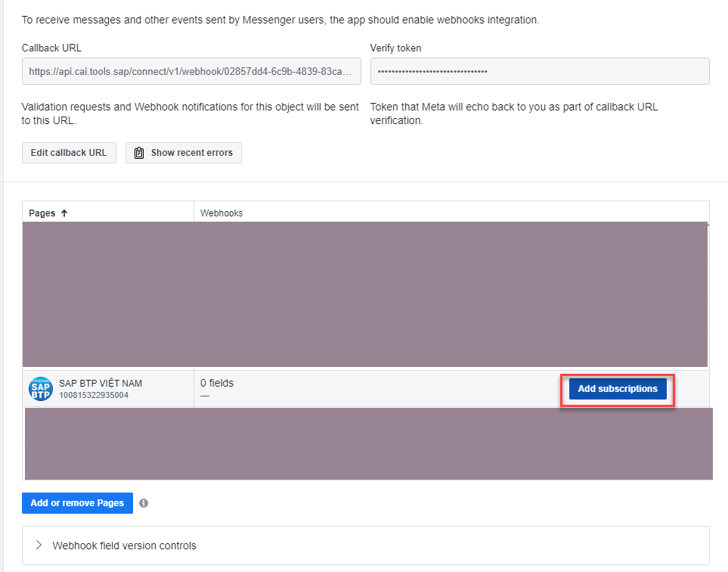
Task: Click the Validation requests description text
Action: 191,113
